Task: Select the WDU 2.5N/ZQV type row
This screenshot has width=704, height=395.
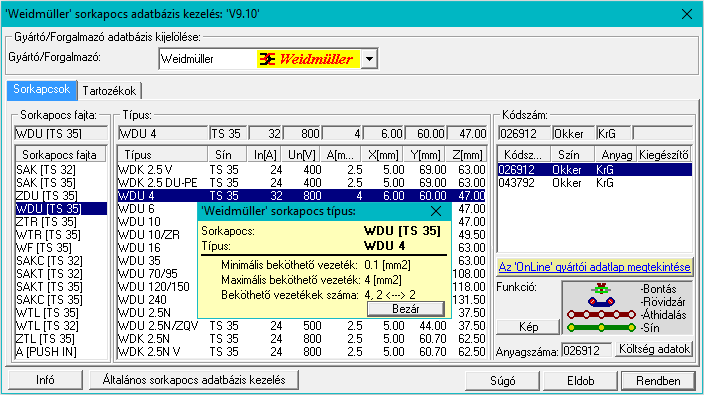Action: [x=302, y=326]
